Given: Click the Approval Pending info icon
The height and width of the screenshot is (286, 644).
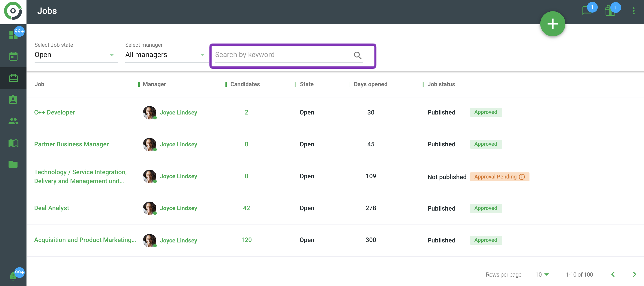Looking at the screenshot, I should 522,177.
